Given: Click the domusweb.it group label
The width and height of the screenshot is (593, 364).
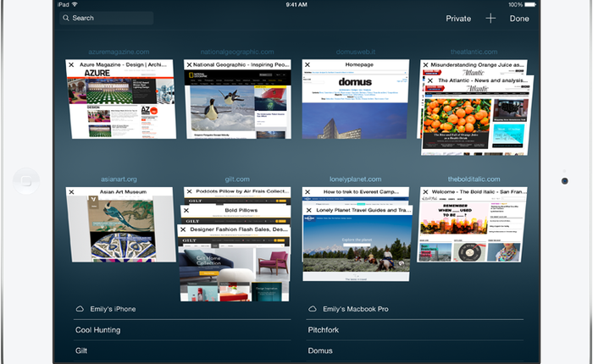Looking at the screenshot, I should pos(356,52).
